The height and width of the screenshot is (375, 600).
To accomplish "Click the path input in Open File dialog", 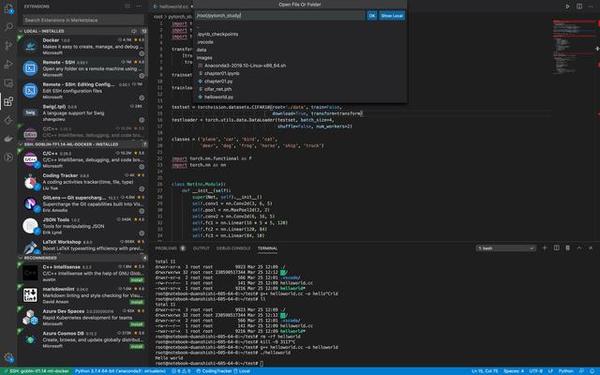I will click(x=280, y=16).
